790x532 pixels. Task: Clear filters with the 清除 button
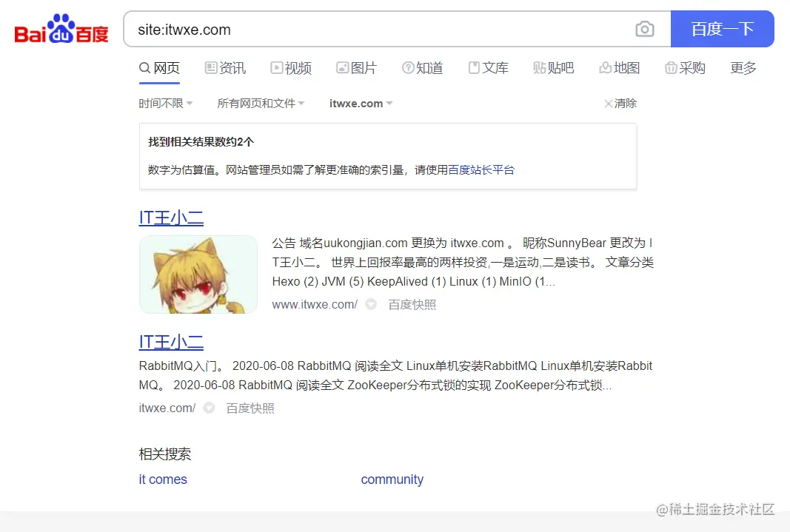click(620, 103)
